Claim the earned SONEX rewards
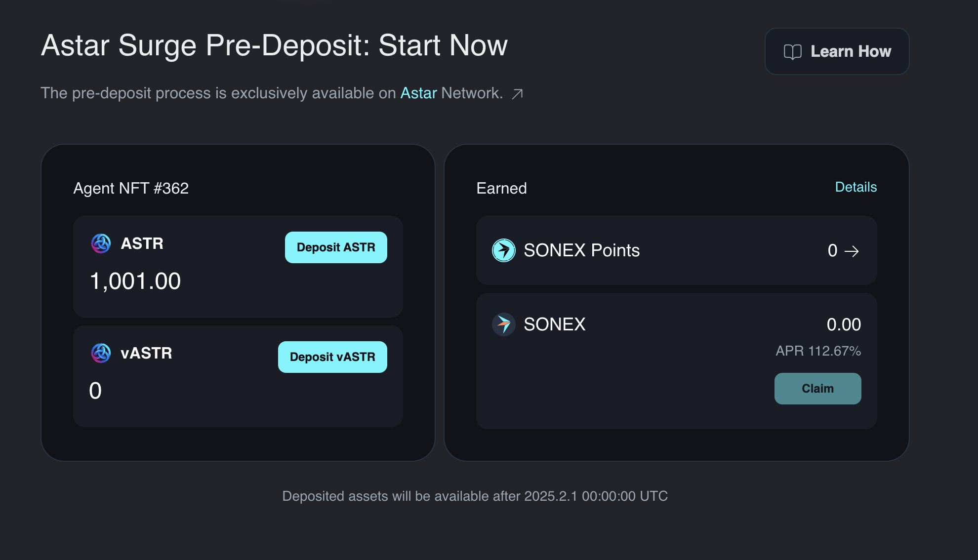Viewport: 978px width, 560px height. click(817, 389)
